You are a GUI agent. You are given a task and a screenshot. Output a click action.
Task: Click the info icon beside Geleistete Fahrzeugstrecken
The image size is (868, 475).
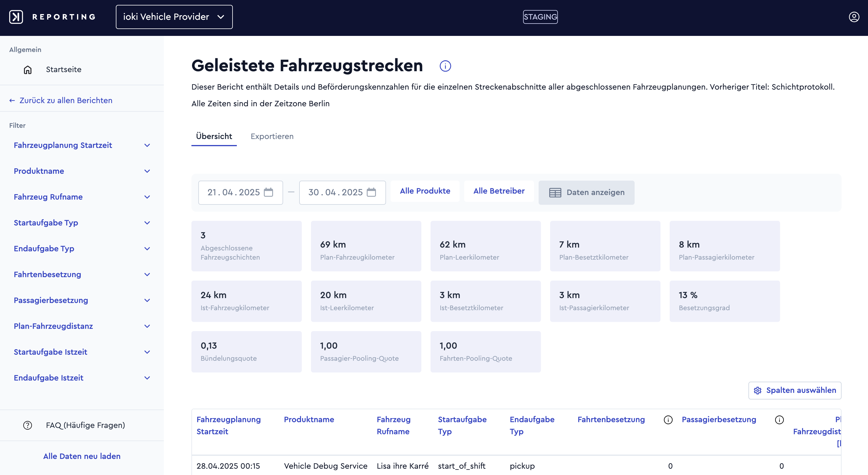(x=445, y=66)
